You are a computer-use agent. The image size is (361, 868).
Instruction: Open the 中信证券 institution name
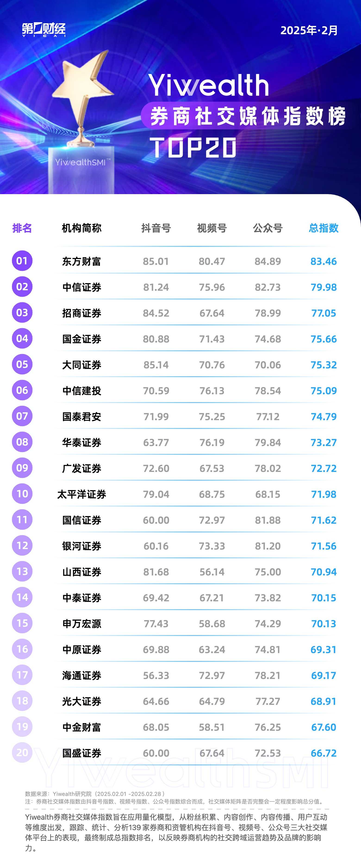pos(82,287)
